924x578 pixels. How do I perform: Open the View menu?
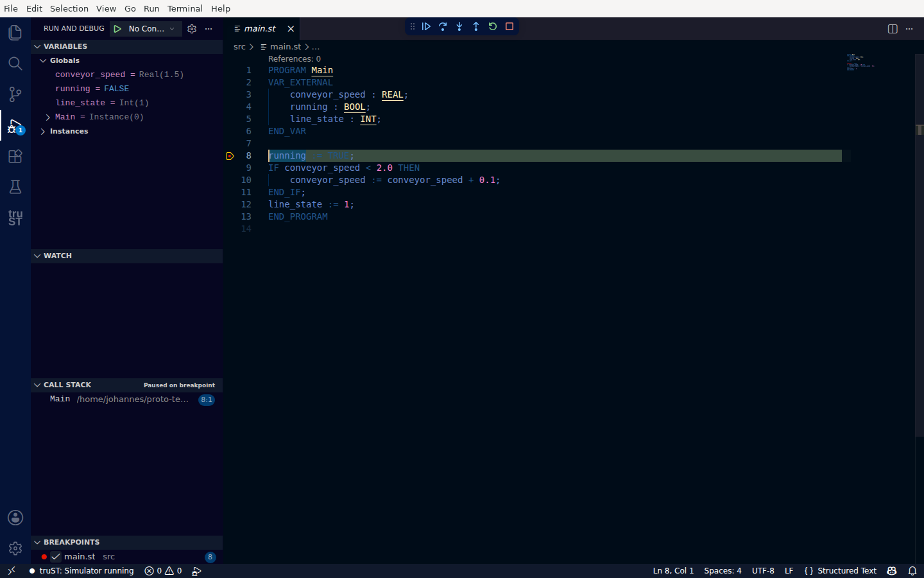click(x=107, y=8)
